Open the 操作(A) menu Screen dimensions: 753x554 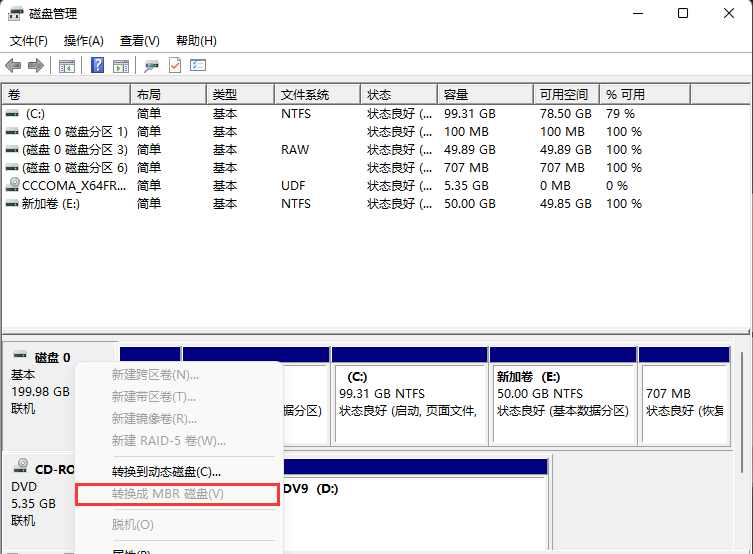(x=83, y=41)
